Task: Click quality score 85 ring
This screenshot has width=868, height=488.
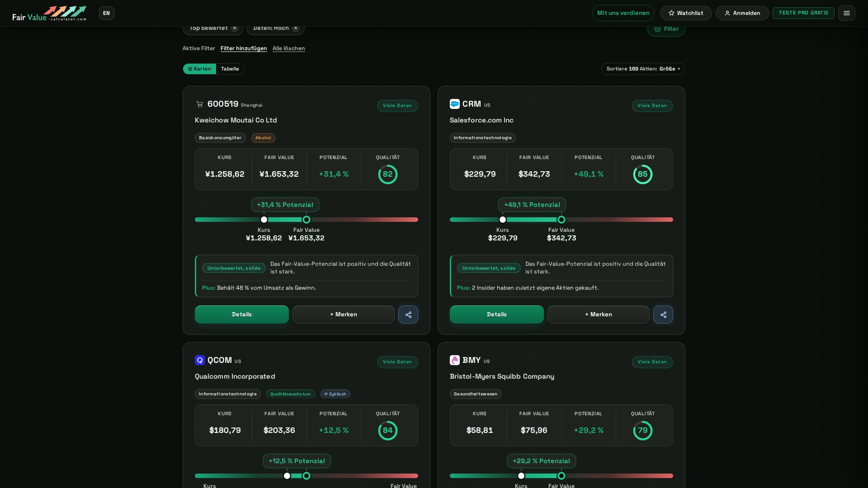Action: tap(642, 174)
